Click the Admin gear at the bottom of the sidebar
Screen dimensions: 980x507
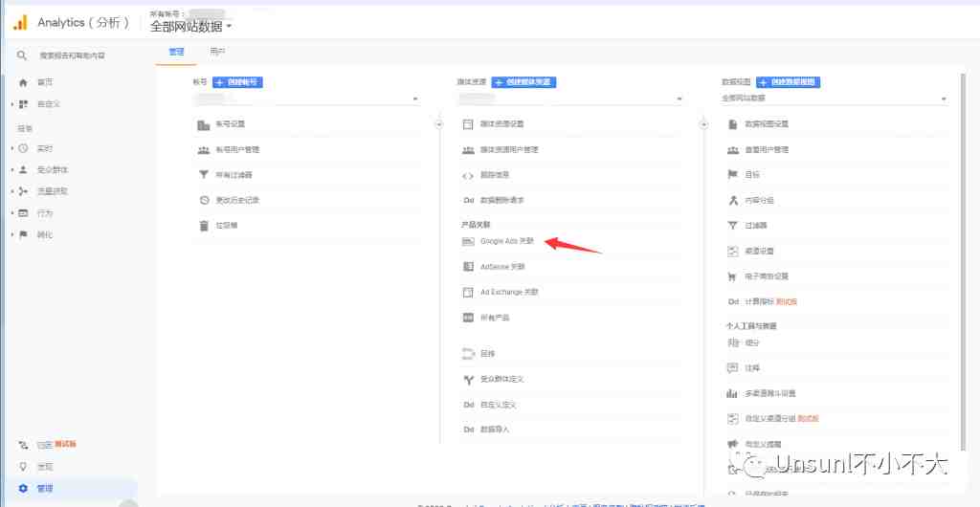(x=23, y=488)
